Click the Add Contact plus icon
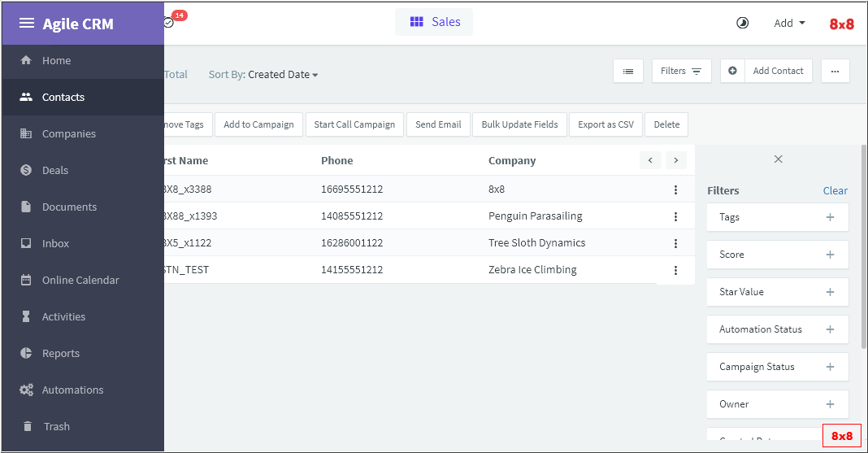This screenshot has height=453, width=868. click(x=732, y=71)
